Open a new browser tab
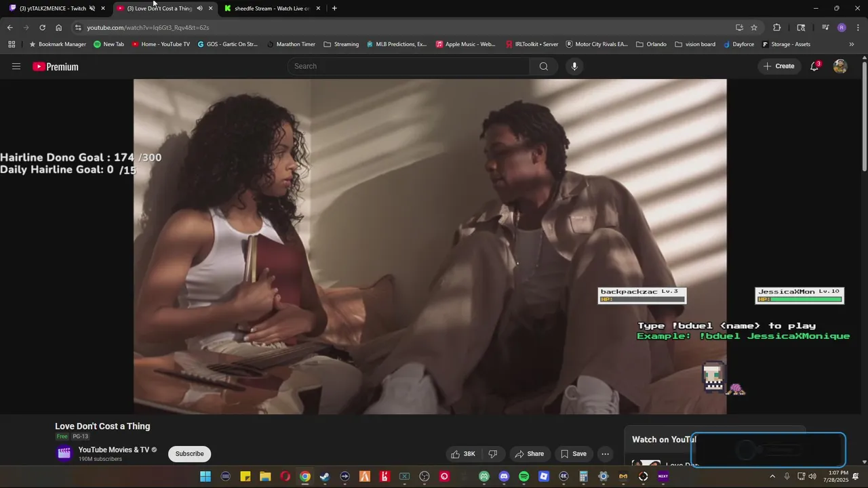This screenshot has width=868, height=488. point(334,8)
